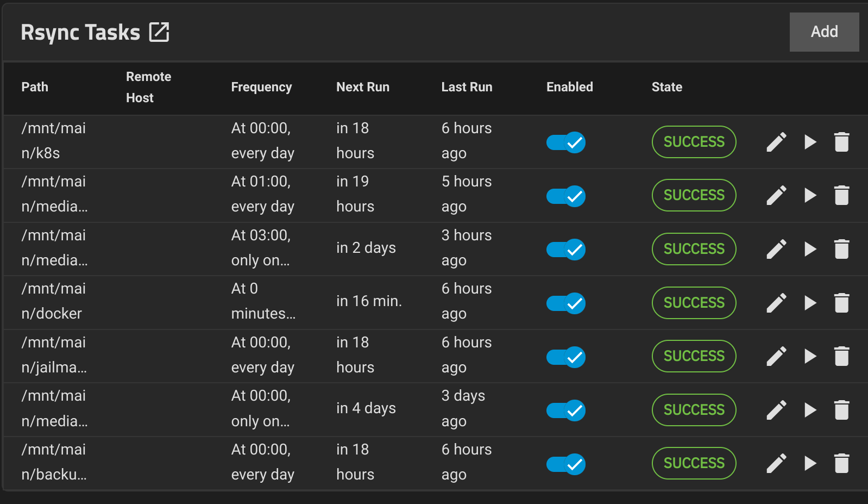The image size is (868, 504).
Task: Select the 'At 01:00, every day' frequency
Action: 262,194
